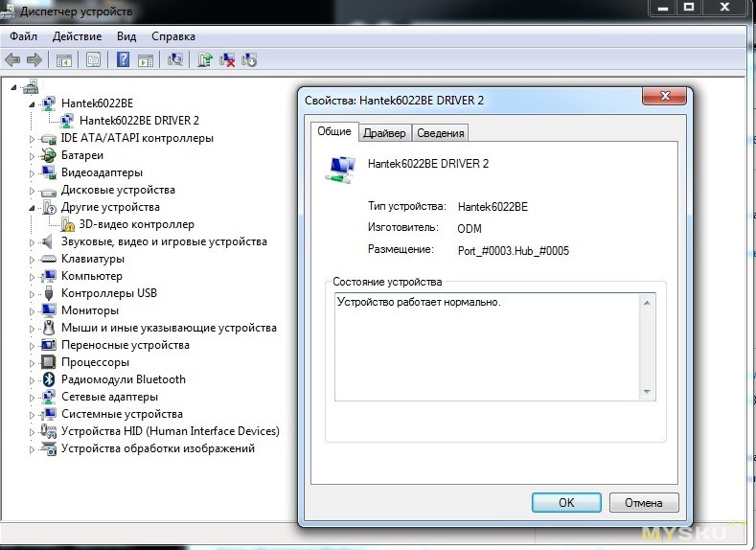The image size is (756, 550).
Task: Click the 3D-видео контроллер warning icon
Action: coord(67,224)
